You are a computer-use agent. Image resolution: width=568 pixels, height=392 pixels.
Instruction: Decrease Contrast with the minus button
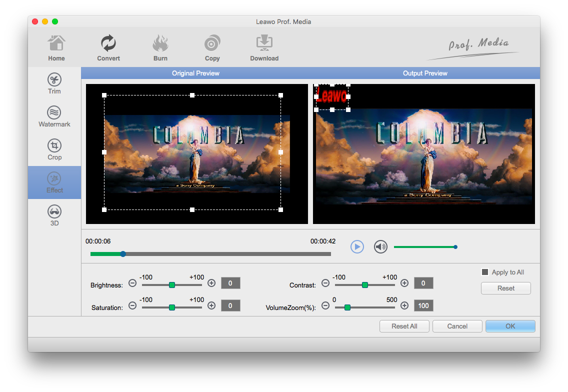pyautogui.click(x=325, y=283)
